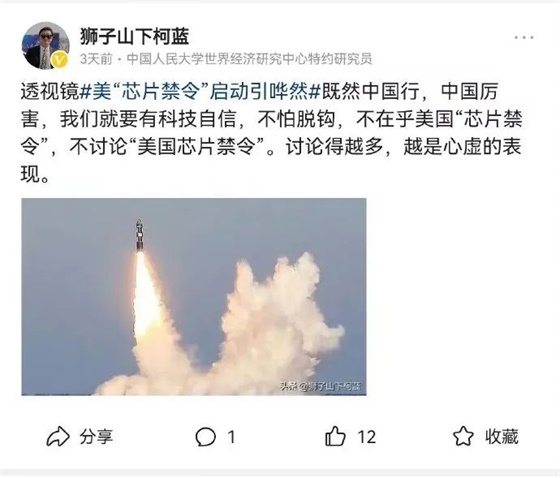Screen dimensions: 560x478
Task: Open profile of 狮子山下柯蓝
Action: [134, 36]
